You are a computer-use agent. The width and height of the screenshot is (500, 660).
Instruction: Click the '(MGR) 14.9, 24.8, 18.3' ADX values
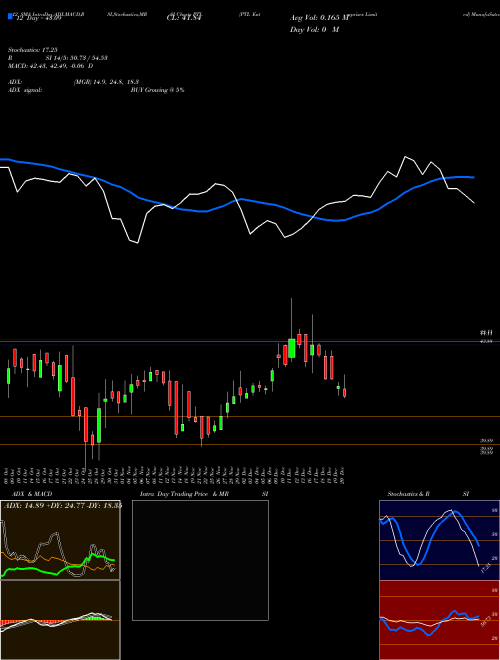(x=106, y=82)
